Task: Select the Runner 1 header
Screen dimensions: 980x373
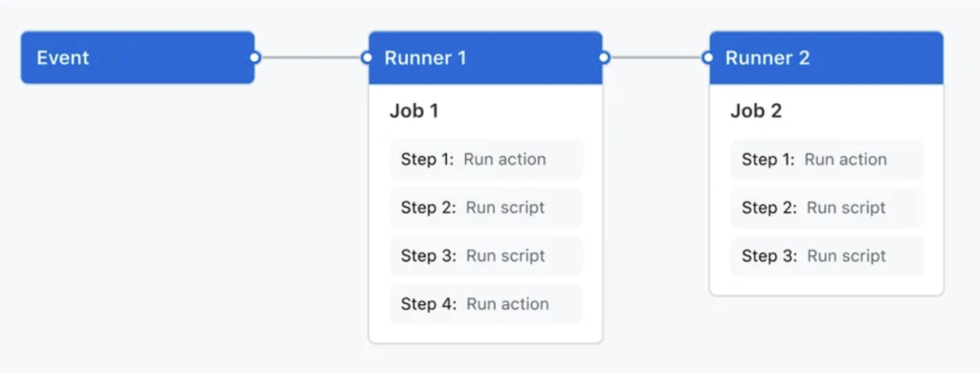Action: click(485, 57)
